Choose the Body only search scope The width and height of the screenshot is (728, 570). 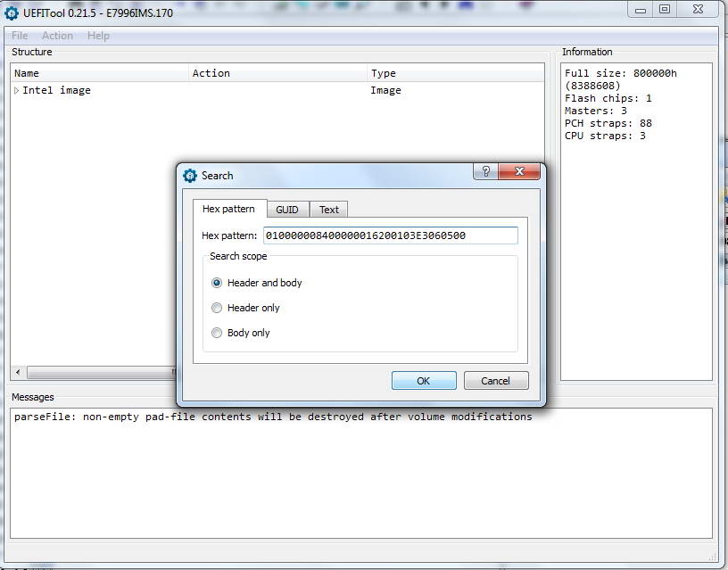217,333
